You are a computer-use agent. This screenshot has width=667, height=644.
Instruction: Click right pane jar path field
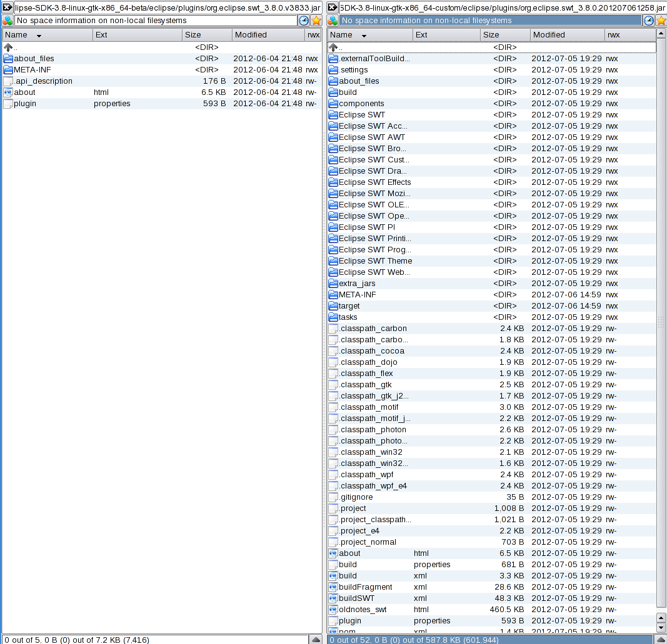[x=503, y=7]
